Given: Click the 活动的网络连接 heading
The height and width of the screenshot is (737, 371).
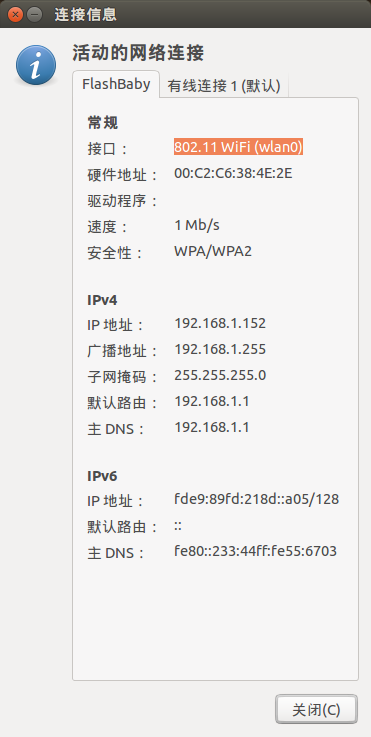Looking at the screenshot, I should point(138,53).
